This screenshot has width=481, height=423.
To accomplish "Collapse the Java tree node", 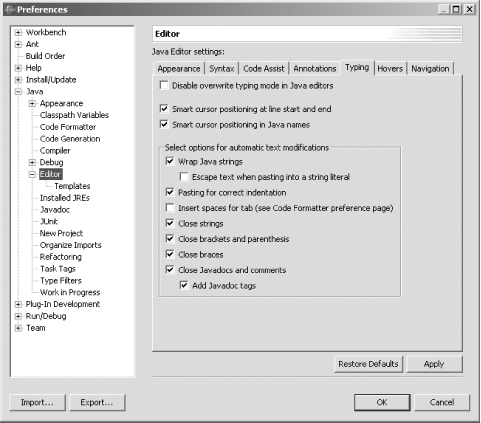I will (x=18, y=92).
